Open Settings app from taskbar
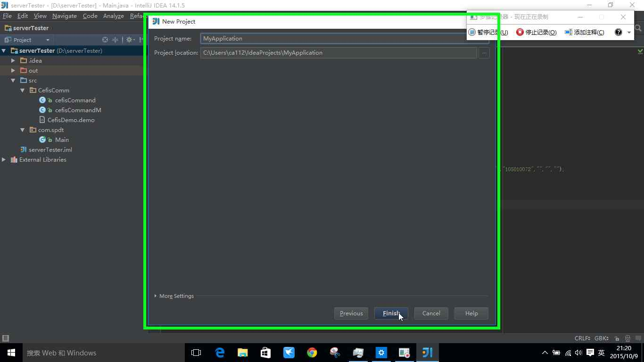 [381, 353]
